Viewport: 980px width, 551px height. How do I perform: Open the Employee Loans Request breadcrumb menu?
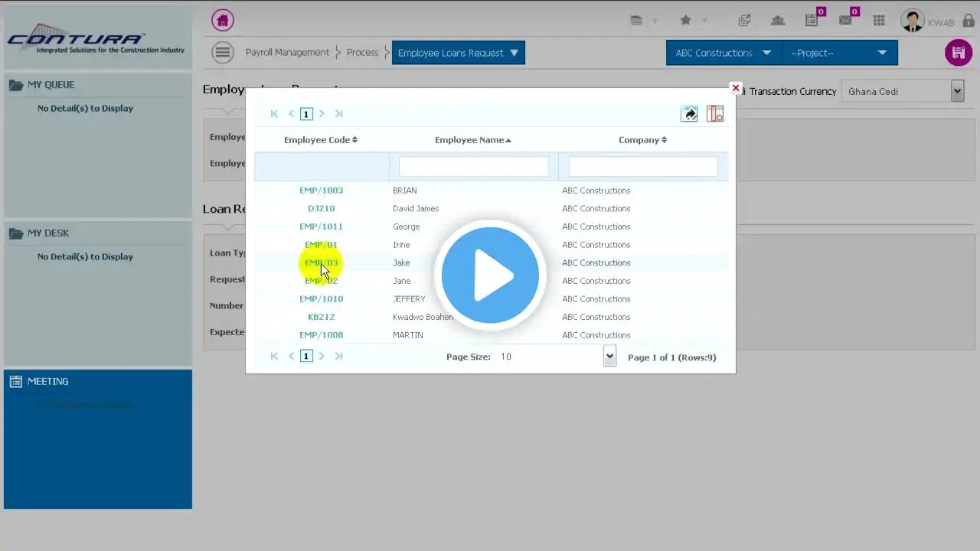tap(458, 53)
